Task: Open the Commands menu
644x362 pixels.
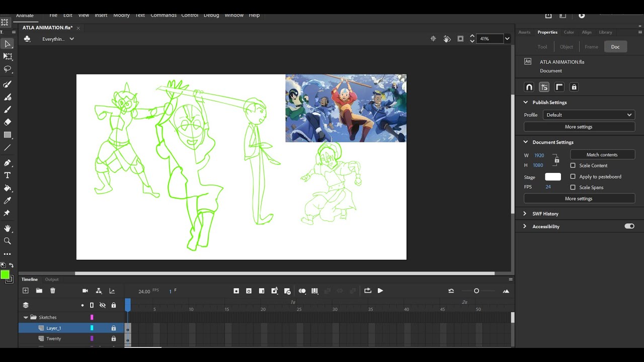Action: coord(164,15)
